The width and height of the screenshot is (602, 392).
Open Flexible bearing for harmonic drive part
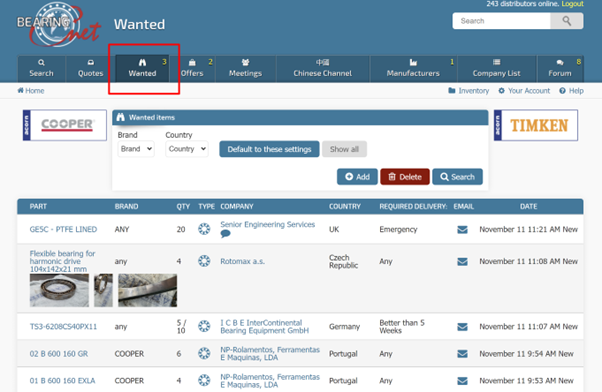[x=63, y=261]
